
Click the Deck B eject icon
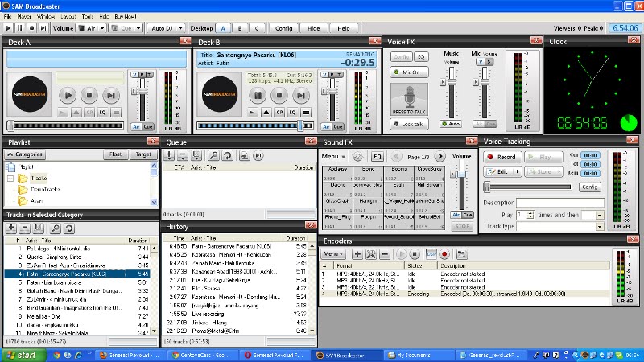click(266, 112)
